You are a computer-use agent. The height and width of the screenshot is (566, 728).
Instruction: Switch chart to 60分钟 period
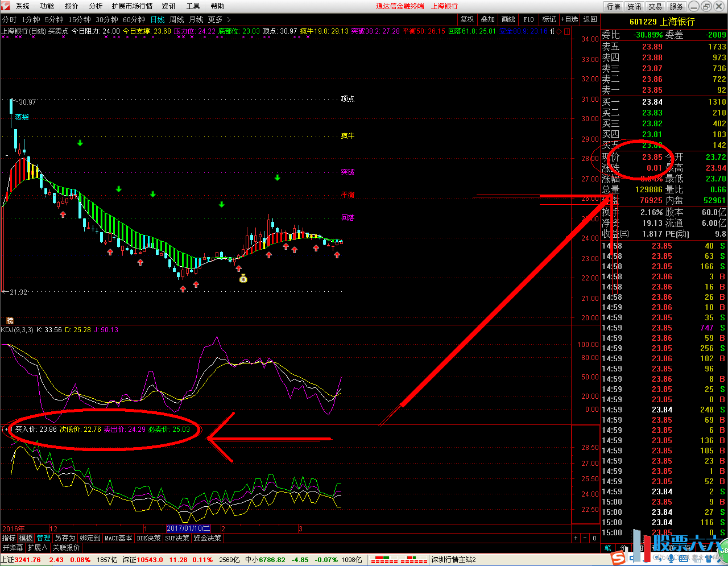(134, 19)
